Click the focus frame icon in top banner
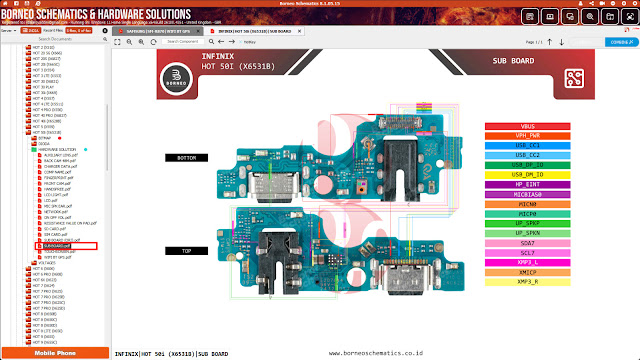Viewport: 640px width, 360px height. [x=630, y=17]
